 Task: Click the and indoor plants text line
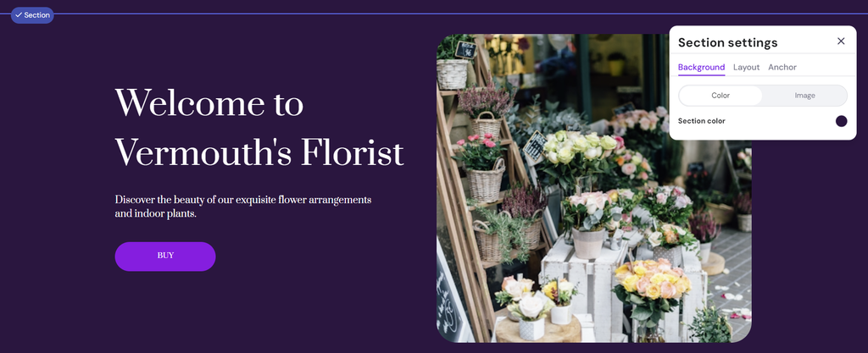[156, 213]
